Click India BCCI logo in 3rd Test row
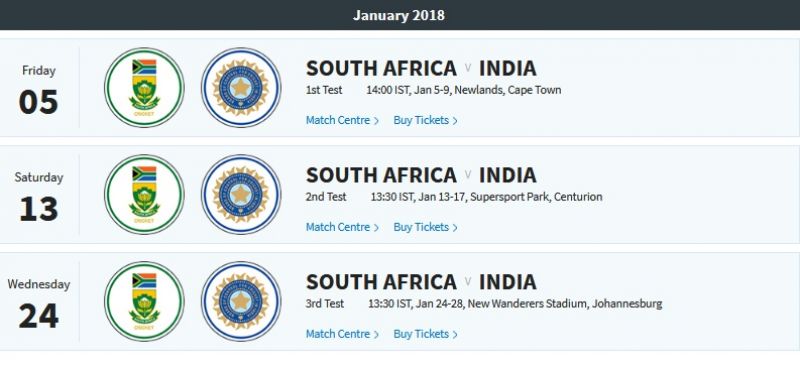Screen dimensions: 800x366 pyautogui.click(x=241, y=301)
